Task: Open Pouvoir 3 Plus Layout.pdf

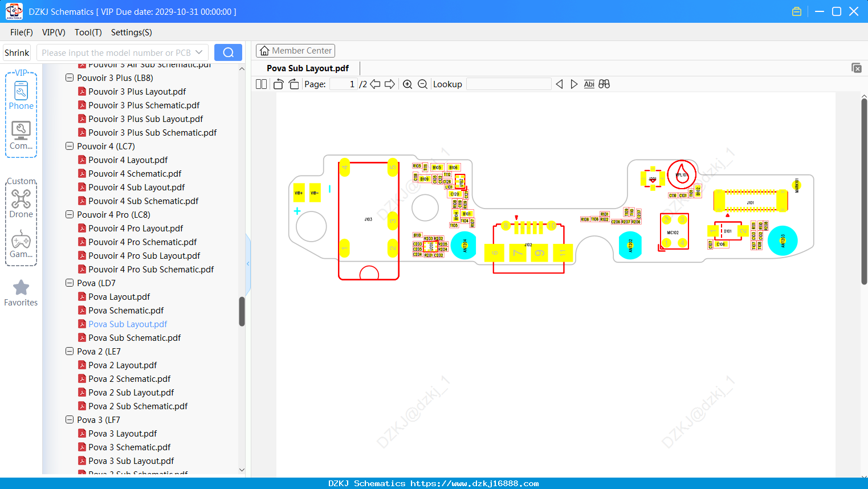Action: click(x=137, y=91)
